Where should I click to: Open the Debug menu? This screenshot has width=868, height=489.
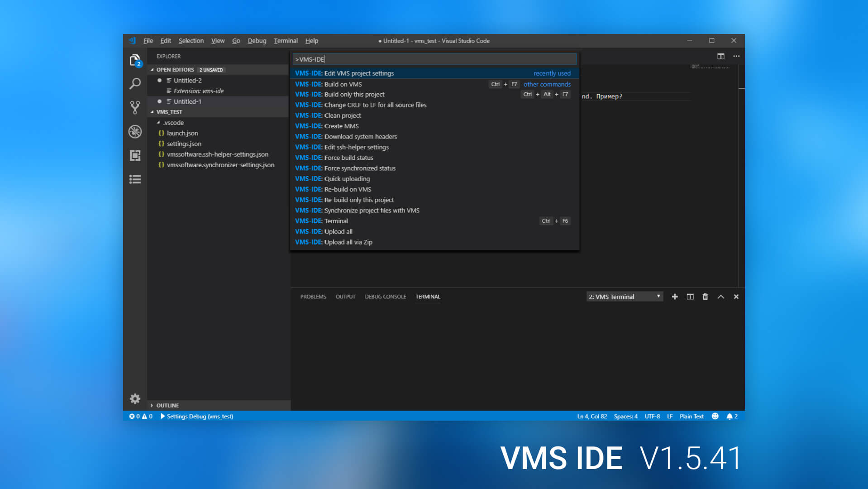(257, 40)
